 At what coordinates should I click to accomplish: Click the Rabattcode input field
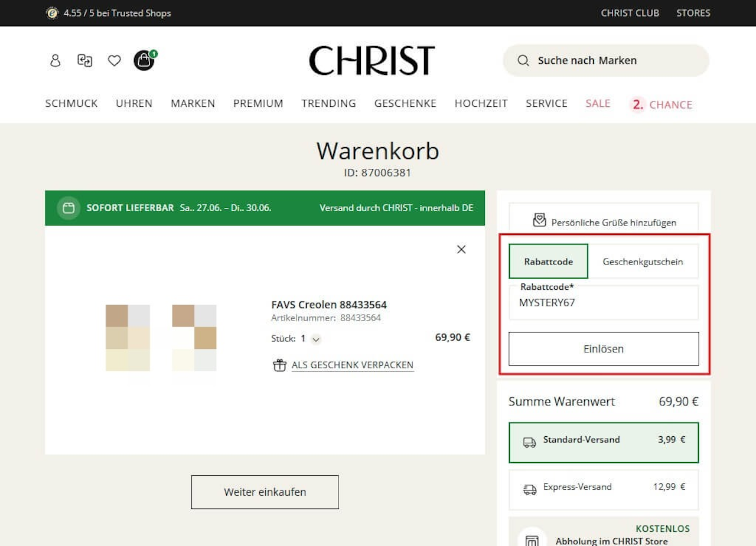[604, 303]
